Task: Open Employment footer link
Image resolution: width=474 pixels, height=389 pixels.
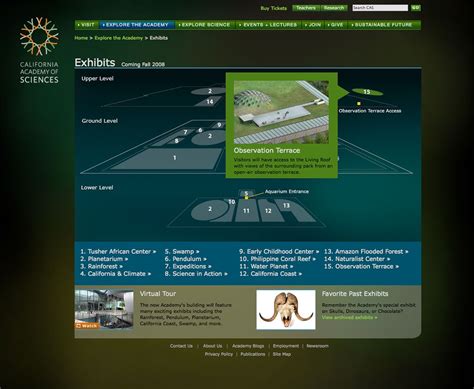Action: tap(286, 346)
